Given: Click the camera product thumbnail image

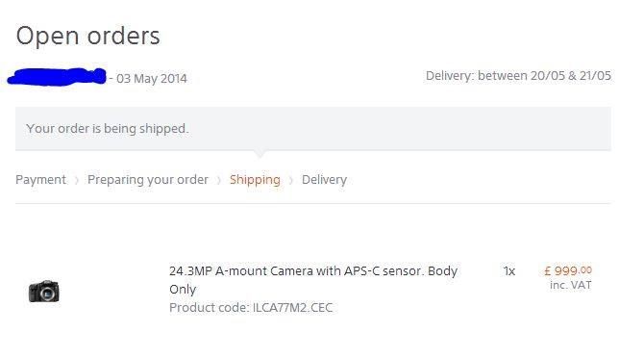Looking at the screenshot, I should click(x=44, y=291).
